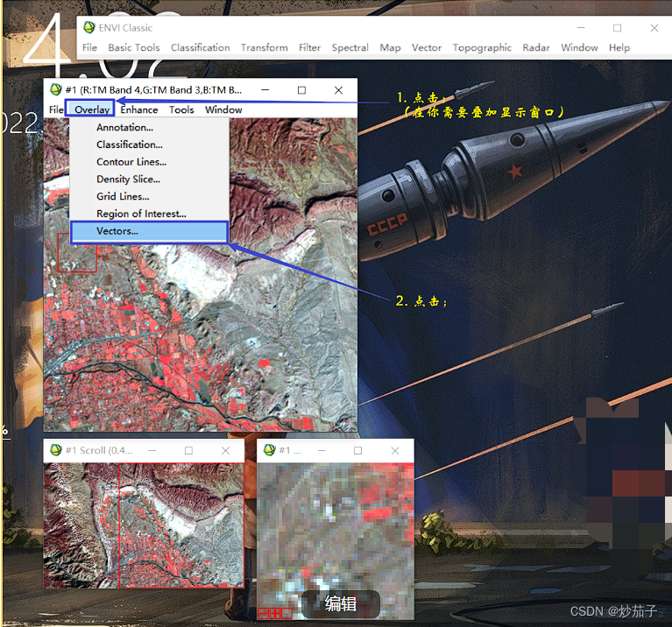Choose Density Slice... from Overlay menu
Image resolution: width=672 pixels, height=627 pixels.
[128, 179]
